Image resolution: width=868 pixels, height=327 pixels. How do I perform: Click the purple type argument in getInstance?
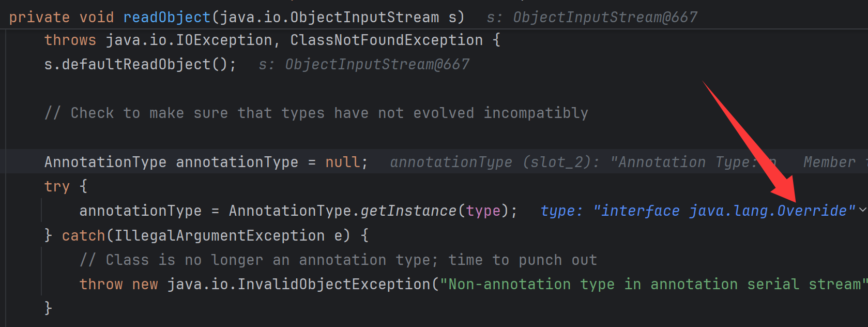pos(483,211)
